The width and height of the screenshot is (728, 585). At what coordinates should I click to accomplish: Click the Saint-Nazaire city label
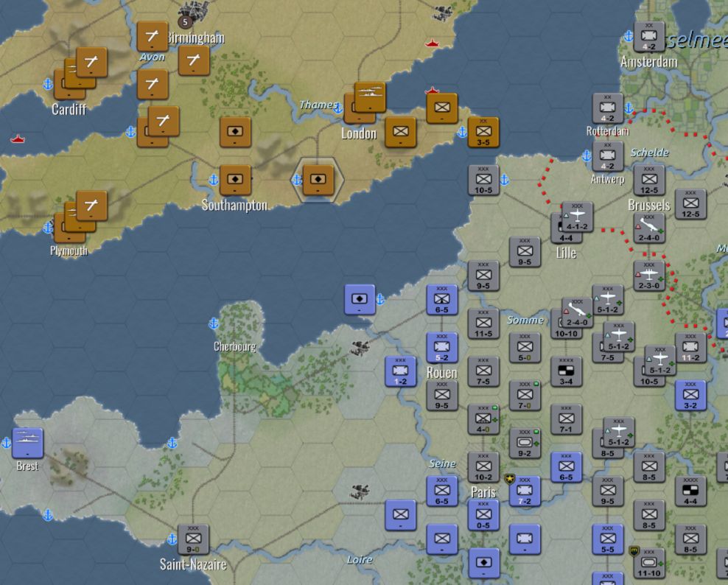(193, 564)
